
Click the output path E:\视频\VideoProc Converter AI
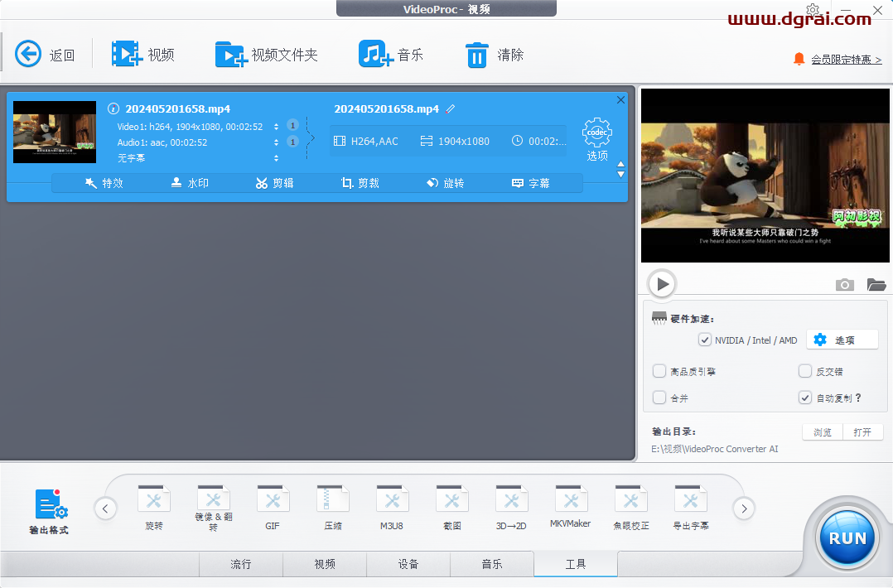[x=715, y=449]
